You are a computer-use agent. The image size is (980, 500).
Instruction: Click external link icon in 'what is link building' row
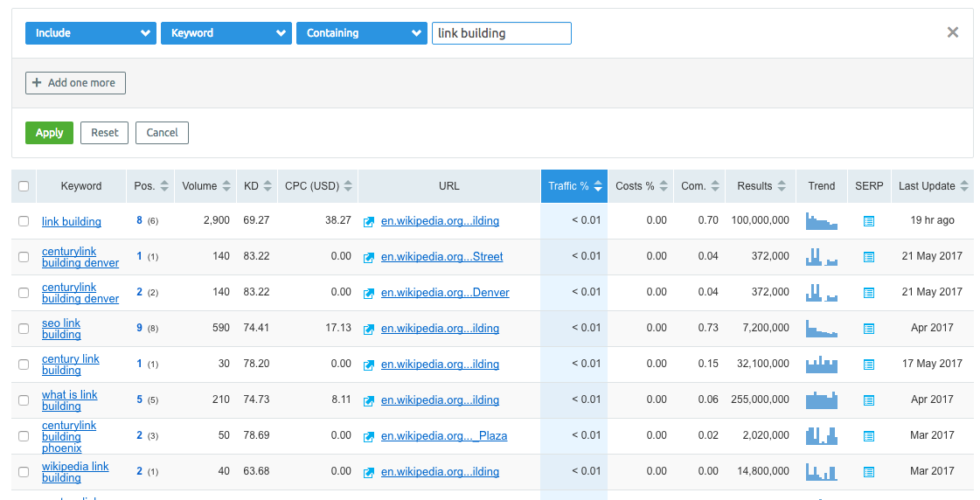point(369,401)
